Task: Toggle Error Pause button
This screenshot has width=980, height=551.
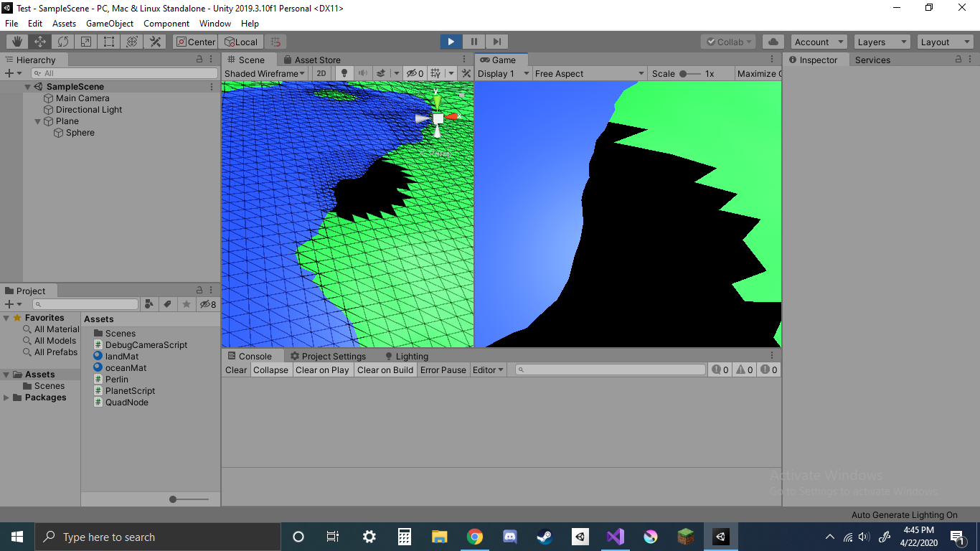Action: tap(443, 369)
